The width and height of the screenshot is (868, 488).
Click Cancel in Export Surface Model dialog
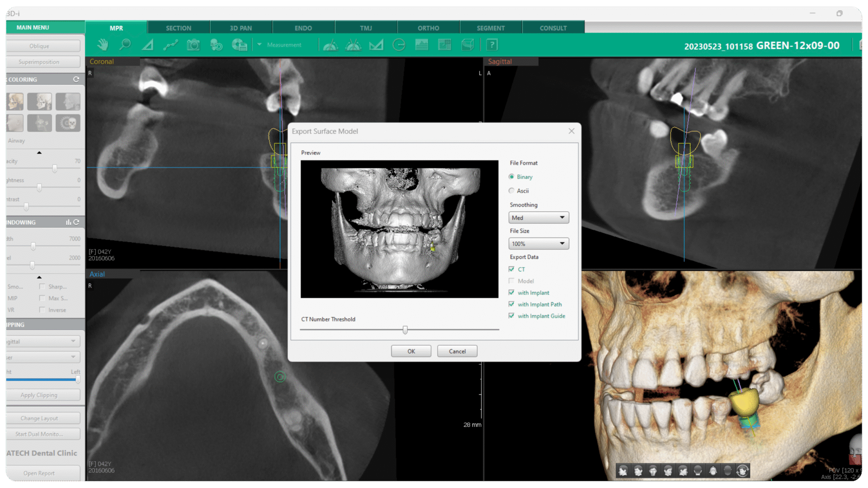click(x=457, y=351)
